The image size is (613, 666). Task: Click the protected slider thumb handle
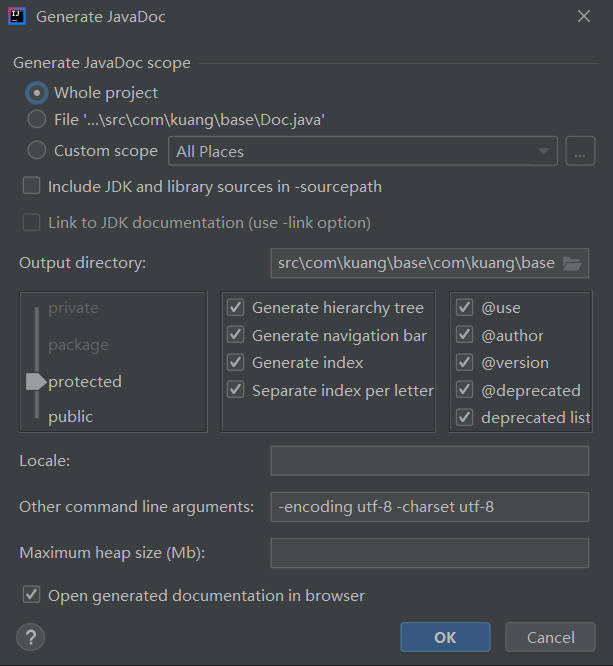tap(36, 381)
